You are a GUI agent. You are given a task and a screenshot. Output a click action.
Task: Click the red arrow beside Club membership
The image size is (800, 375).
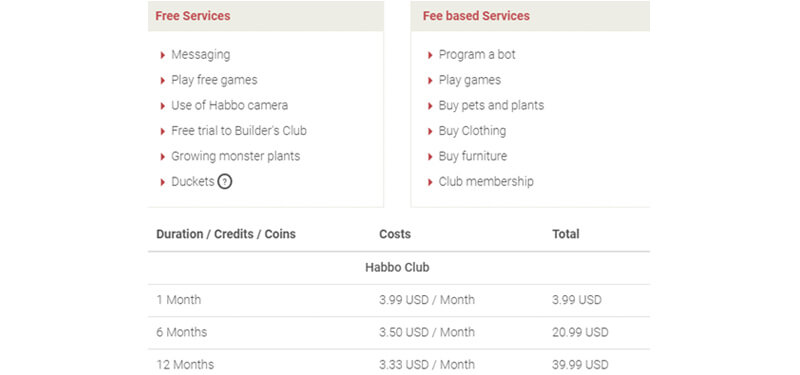coord(430,182)
